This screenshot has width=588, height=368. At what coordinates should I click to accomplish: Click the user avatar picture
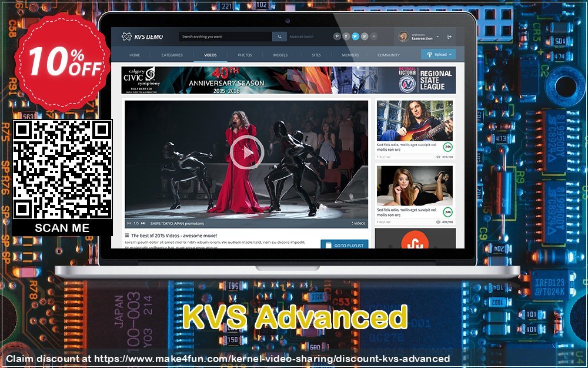[403, 37]
